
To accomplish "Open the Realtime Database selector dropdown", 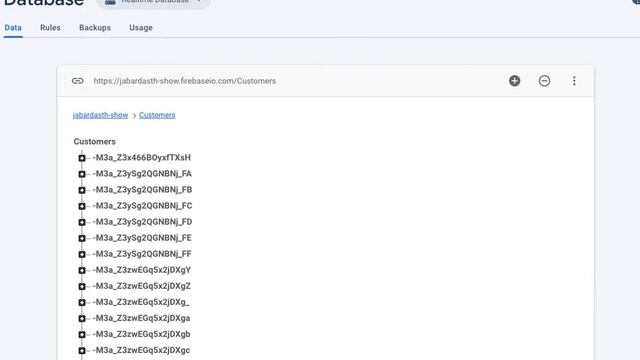I will pyautogui.click(x=153, y=2).
